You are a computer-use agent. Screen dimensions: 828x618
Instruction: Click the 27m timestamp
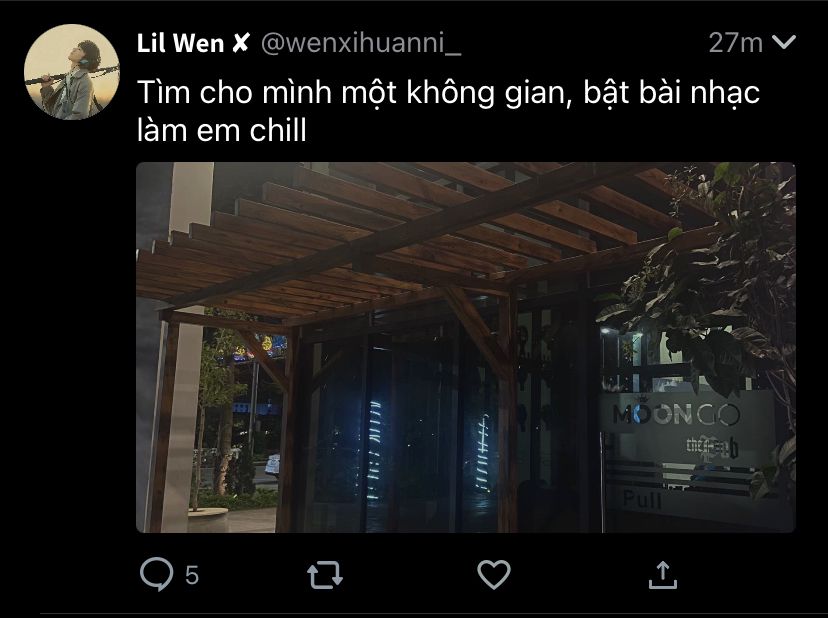click(736, 43)
